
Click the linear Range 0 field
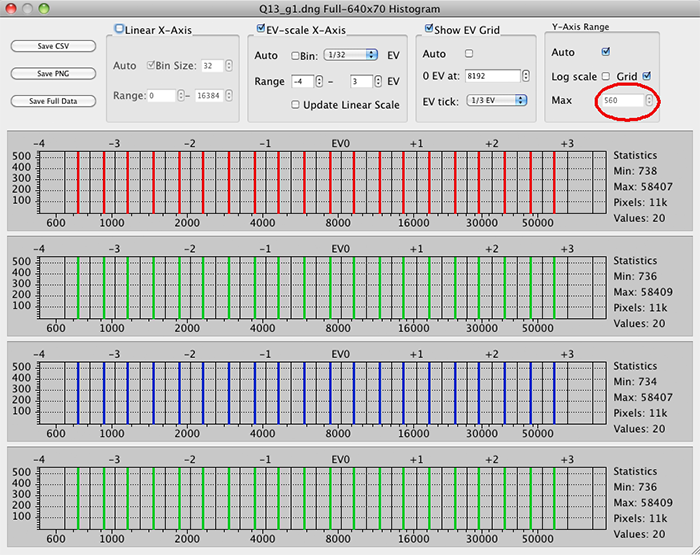(x=162, y=96)
